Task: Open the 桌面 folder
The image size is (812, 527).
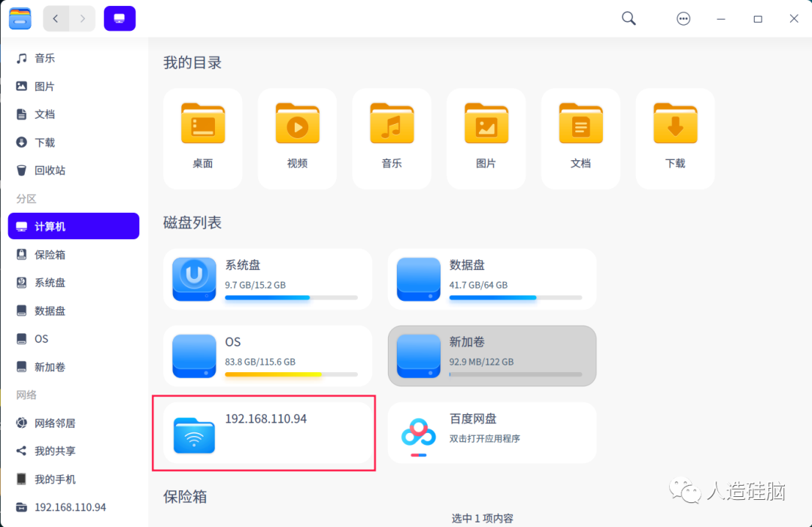Action: tap(201, 138)
